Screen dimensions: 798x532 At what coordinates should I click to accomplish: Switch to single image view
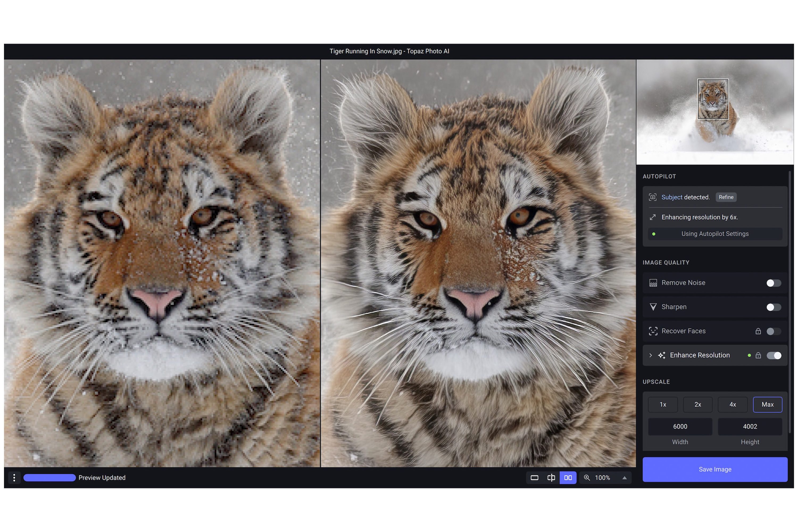click(x=534, y=478)
